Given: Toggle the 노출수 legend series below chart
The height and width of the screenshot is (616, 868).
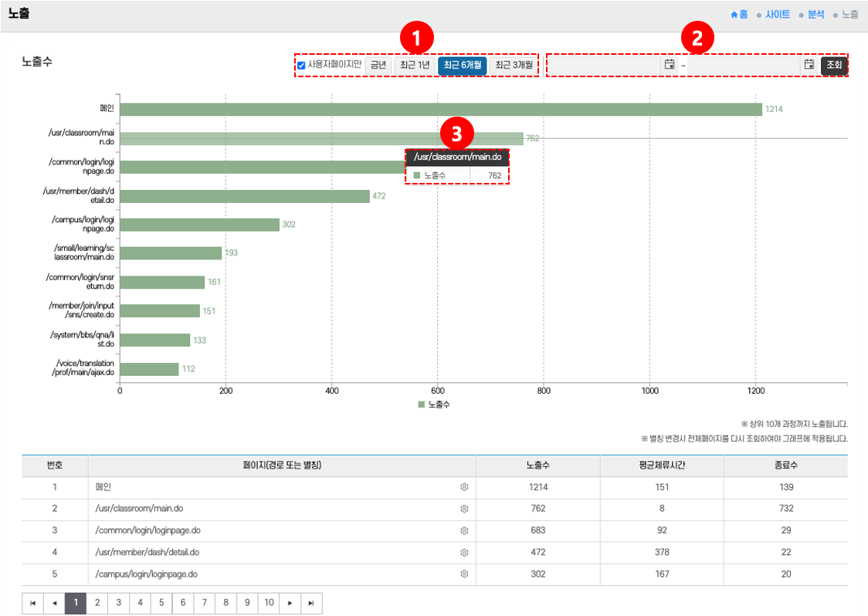Looking at the screenshot, I should 433,404.
